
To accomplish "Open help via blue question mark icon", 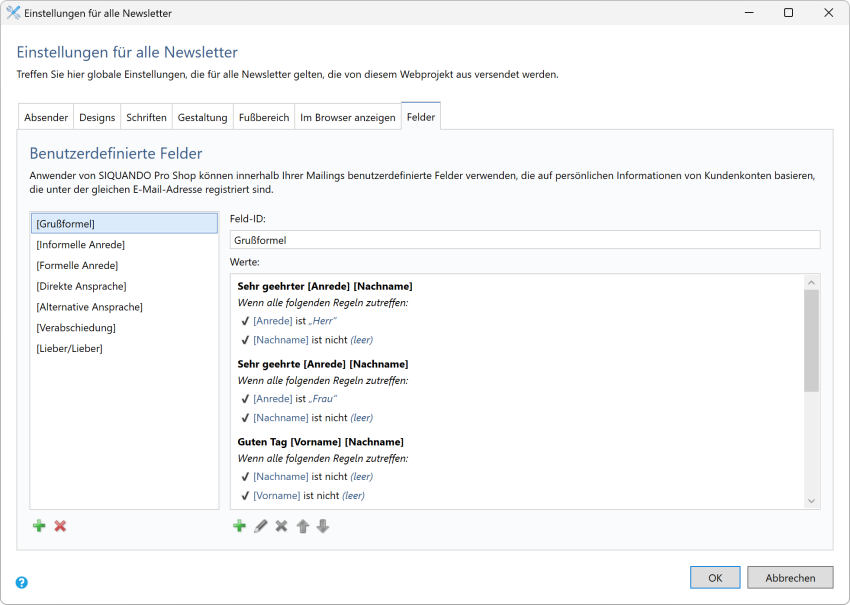I will tap(22, 582).
